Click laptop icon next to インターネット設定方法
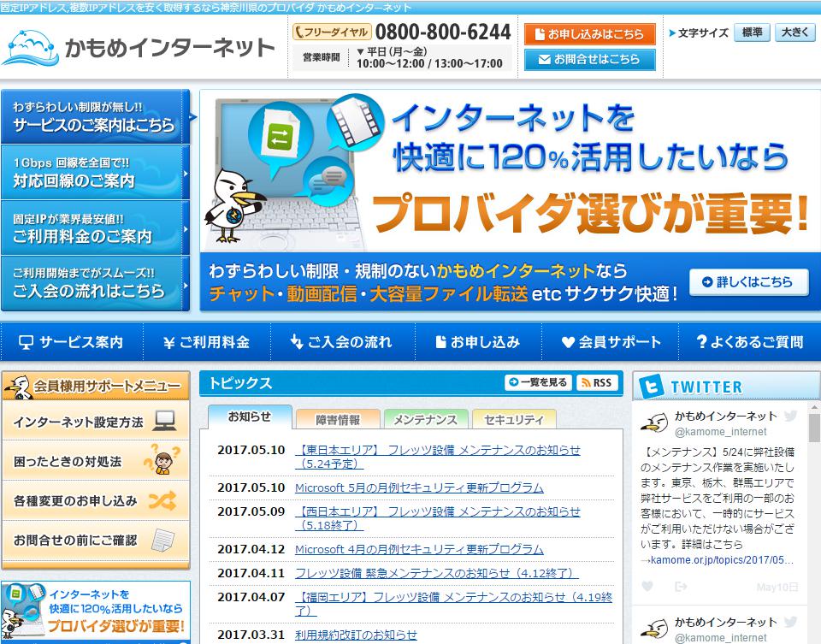Viewport: 821px width, 644px height. [x=164, y=421]
